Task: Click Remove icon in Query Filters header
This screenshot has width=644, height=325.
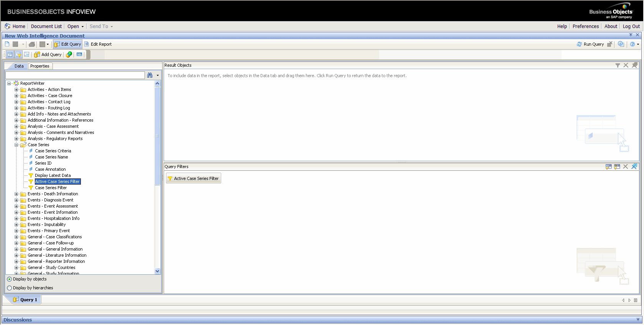Action: tap(626, 167)
